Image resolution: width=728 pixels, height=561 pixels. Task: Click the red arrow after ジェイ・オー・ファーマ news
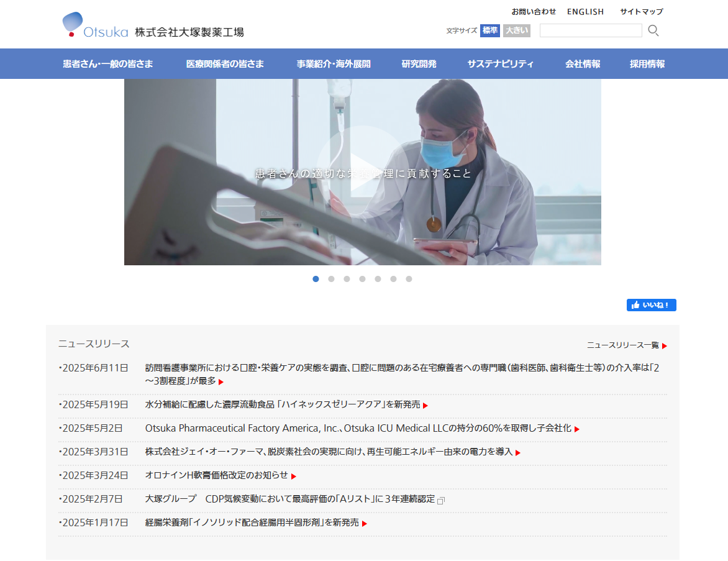(517, 453)
